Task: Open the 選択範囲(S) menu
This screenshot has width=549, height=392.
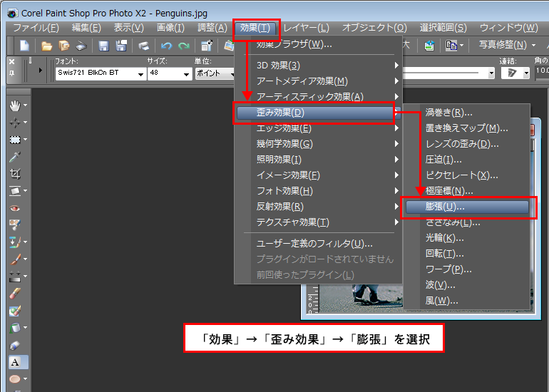Action: 443,28
